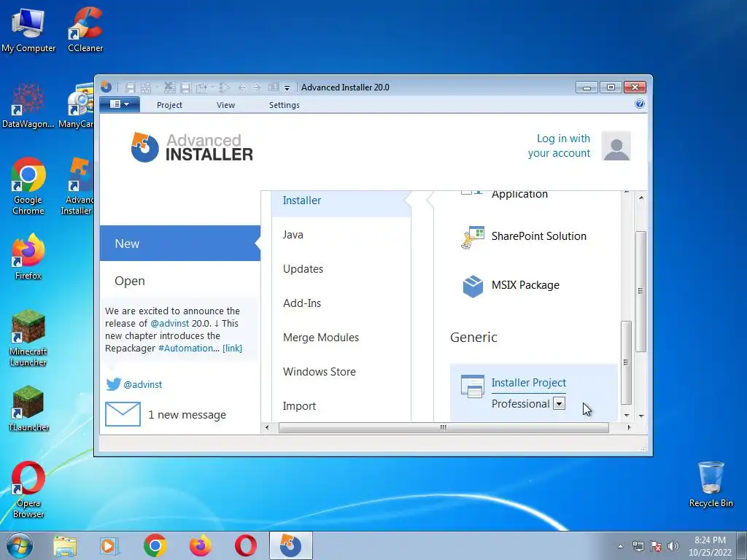The width and height of the screenshot is (747, 560).
Task: Select the Opera Browser desktop shortcut
Action: [x=28, y=490]
